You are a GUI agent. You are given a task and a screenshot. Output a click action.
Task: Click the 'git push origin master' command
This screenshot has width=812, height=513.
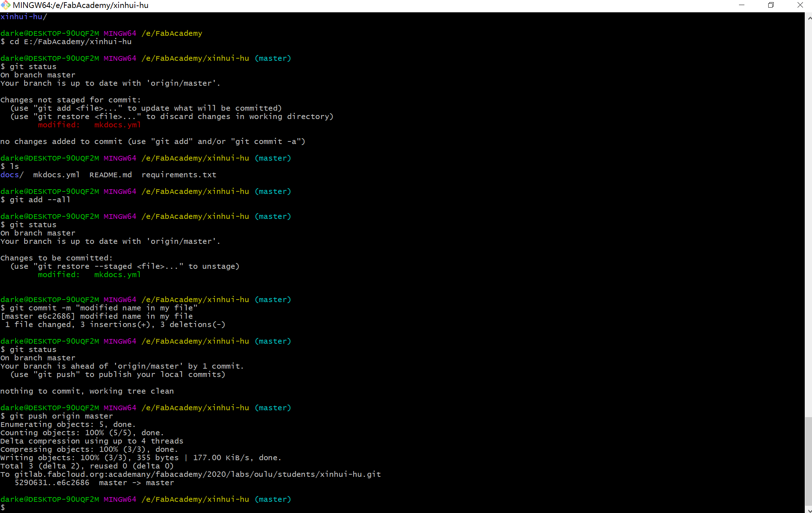pos(57,416)
